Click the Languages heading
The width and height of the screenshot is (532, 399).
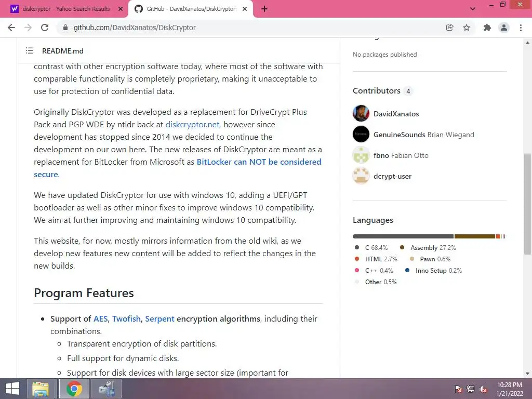point(373,220)
